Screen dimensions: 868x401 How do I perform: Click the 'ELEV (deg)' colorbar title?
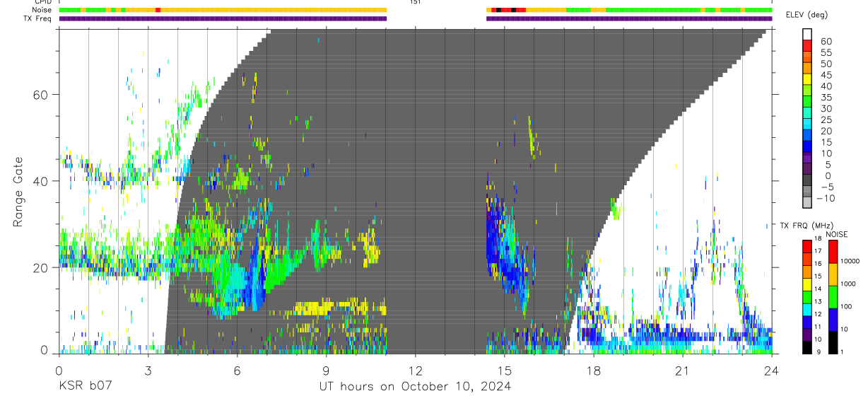pyautogui.click(x=806, y=15)
